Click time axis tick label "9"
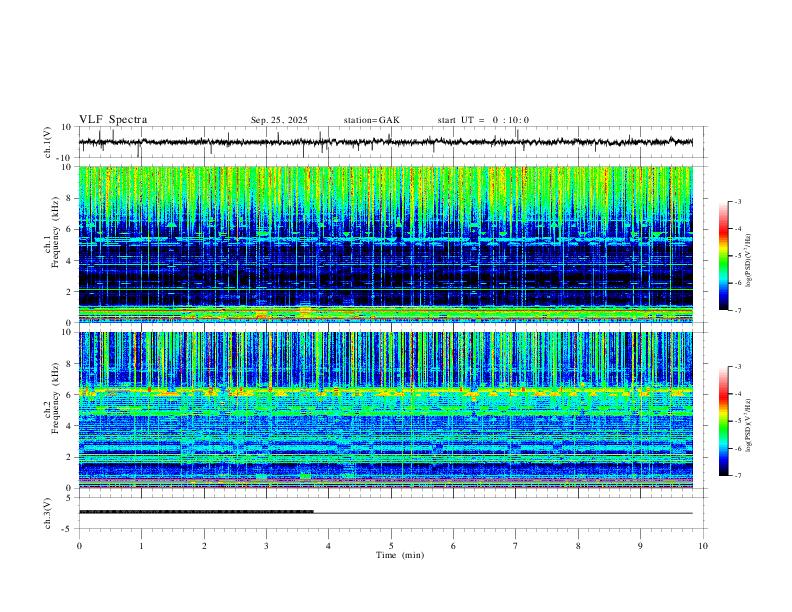 tap(640, 546)
